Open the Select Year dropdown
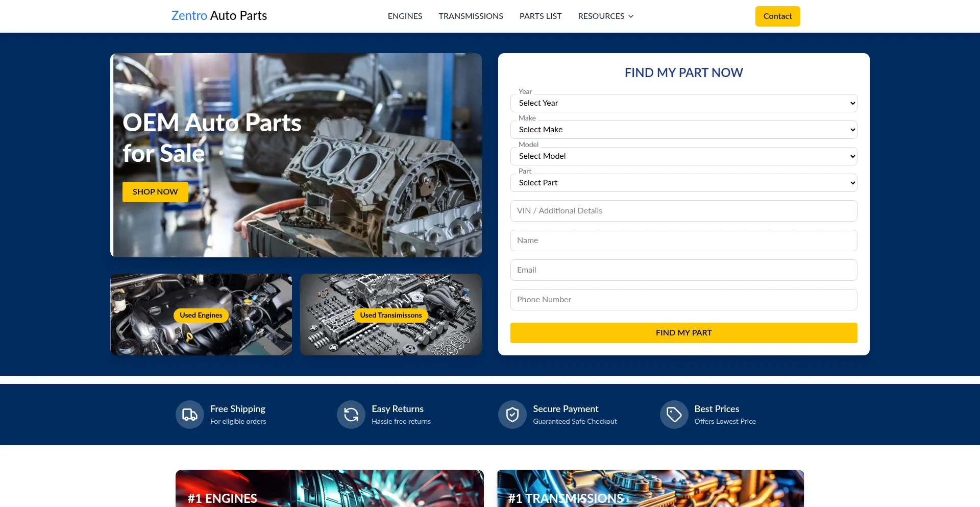 683,103
